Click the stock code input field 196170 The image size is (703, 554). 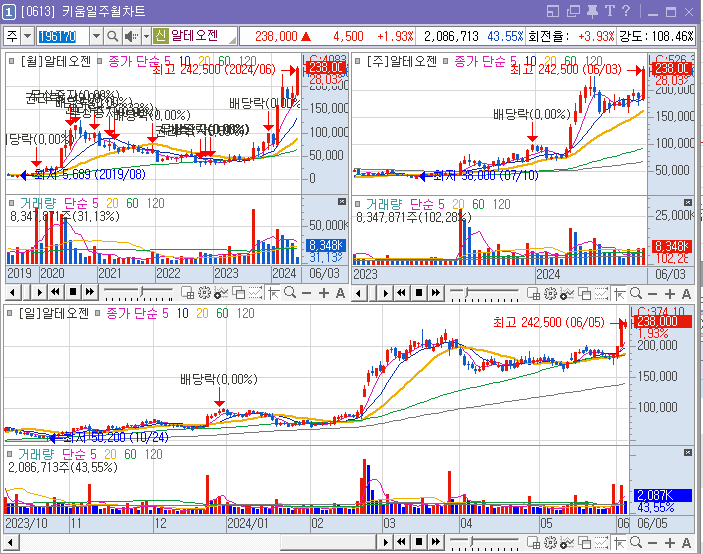click(x=62, y=36)
